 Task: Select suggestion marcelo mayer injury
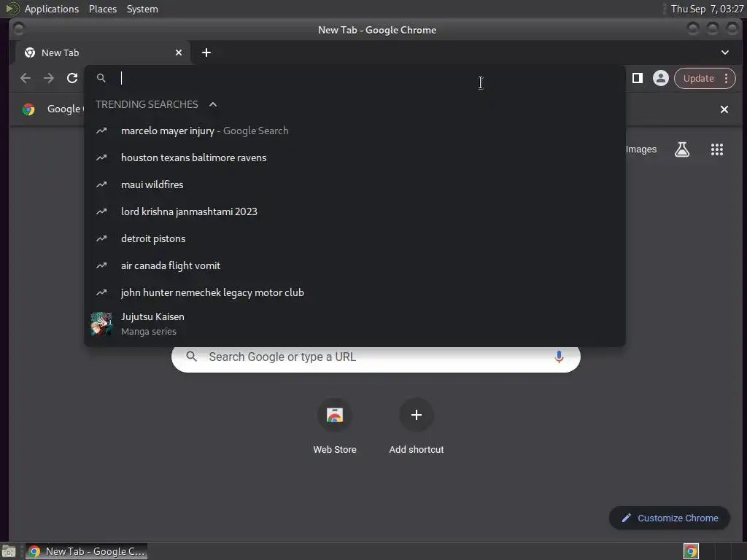(x=355, y=131)
